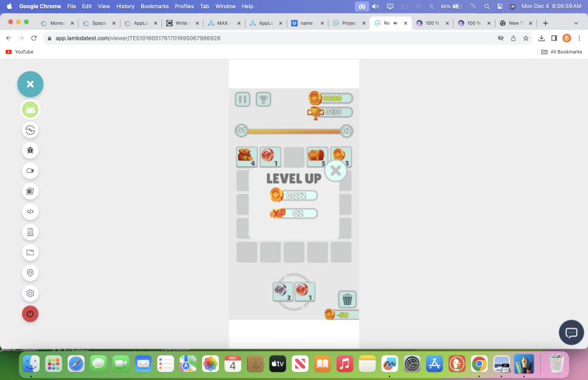Open the chat support bubble
This screenshot has width=588, height=380.
[571, 332]
